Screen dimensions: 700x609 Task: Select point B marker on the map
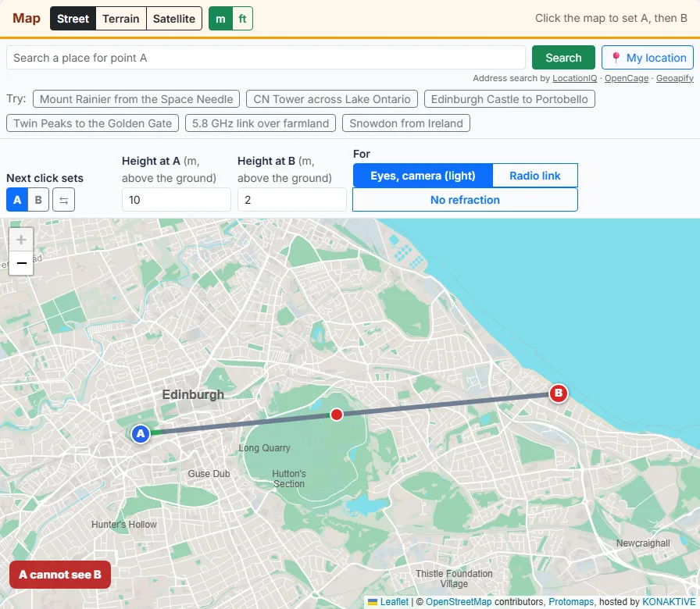tap(558, 393)
